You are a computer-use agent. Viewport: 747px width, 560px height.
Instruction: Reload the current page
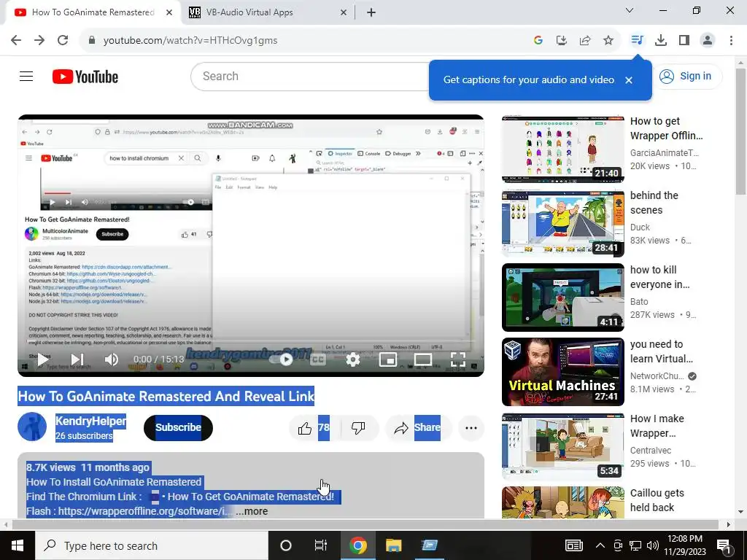[x=63, y=40]
